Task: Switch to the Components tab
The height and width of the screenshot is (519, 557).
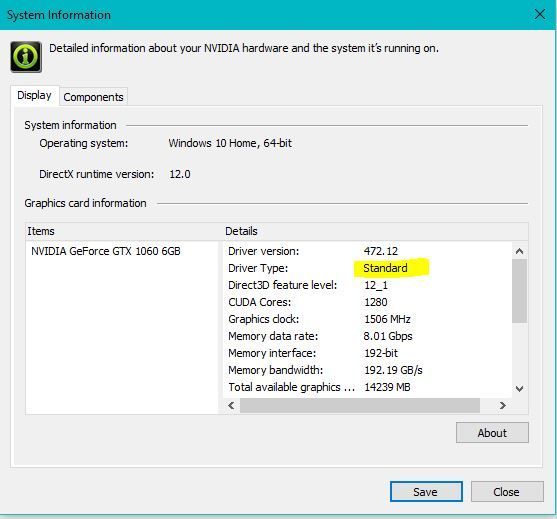Action: pyautogui.click(x=93, y=97)
